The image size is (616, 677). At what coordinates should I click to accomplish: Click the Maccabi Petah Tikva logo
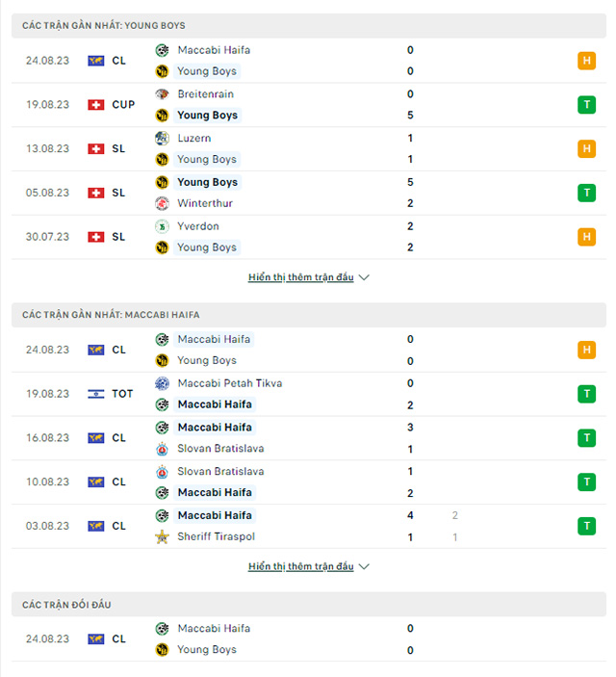pyautogui.click(x=162, y=383)
